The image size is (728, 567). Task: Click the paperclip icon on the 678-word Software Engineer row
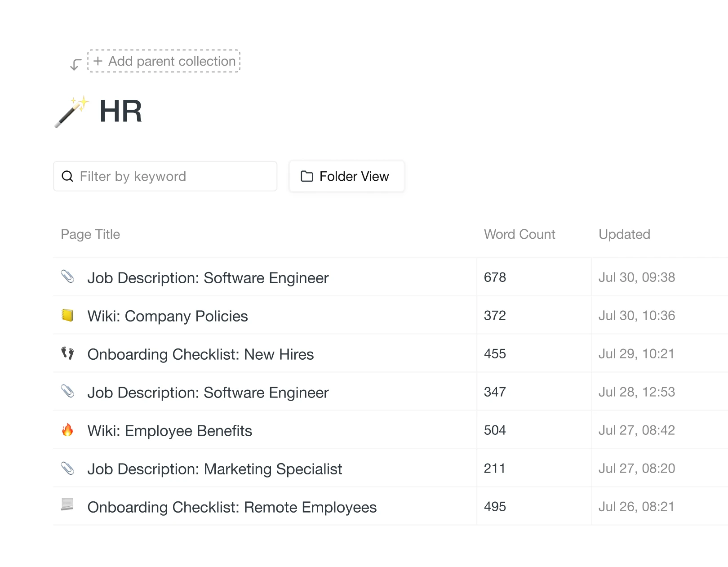[x=67, y=277]
